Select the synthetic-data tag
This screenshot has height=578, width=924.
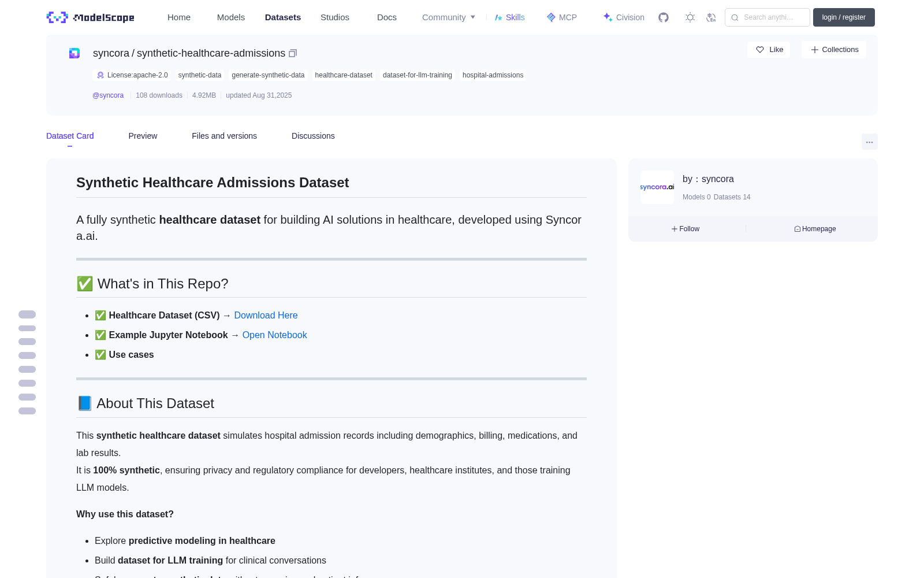[x=200, y=75]
